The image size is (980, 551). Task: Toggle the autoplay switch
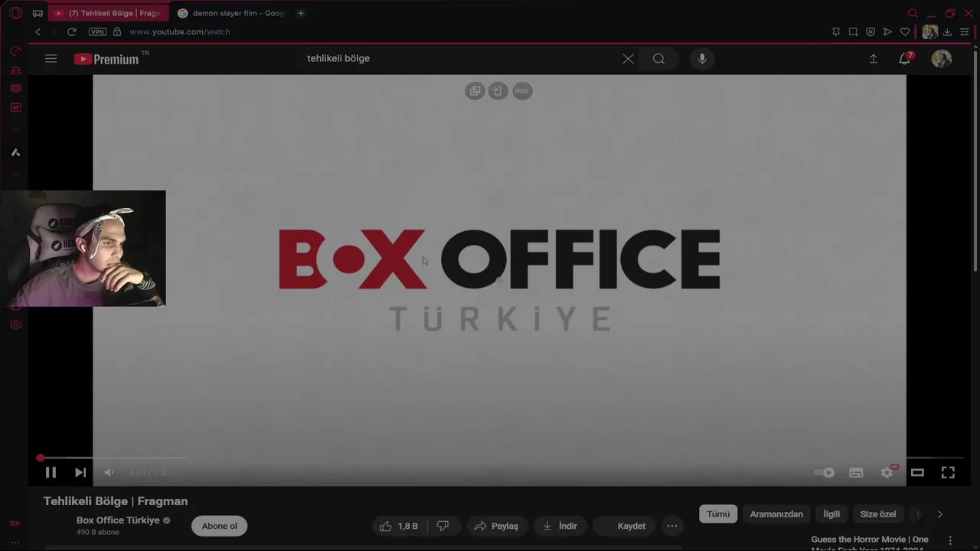824,472
